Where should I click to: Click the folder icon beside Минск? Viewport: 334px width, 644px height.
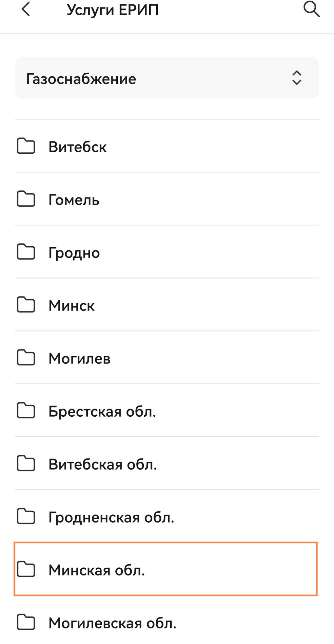[x=26, y=305]
